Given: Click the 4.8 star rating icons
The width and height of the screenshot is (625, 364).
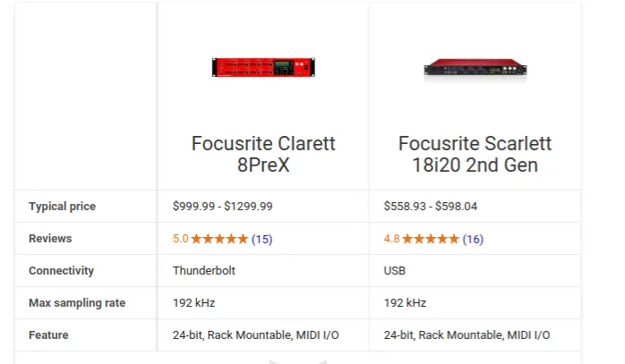Looking at the screenshot, I should 431,239.
